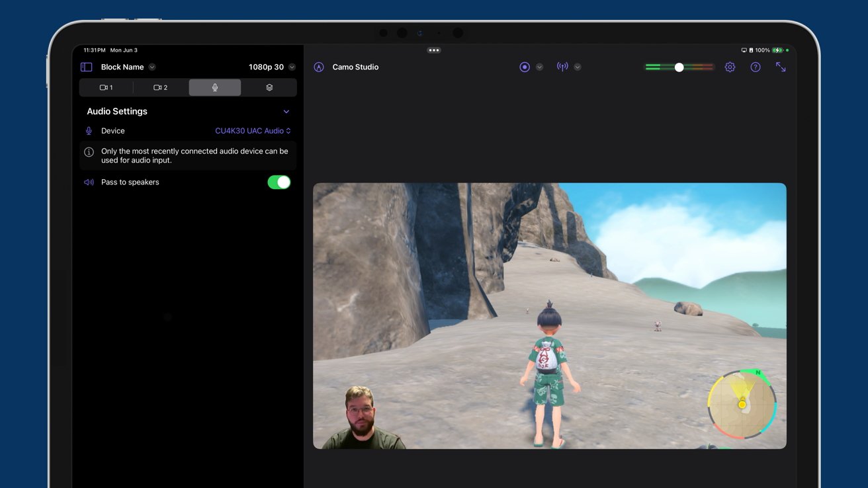
Task: Click the circular minimap in the game preview
Action: click(x=742, y=403)
